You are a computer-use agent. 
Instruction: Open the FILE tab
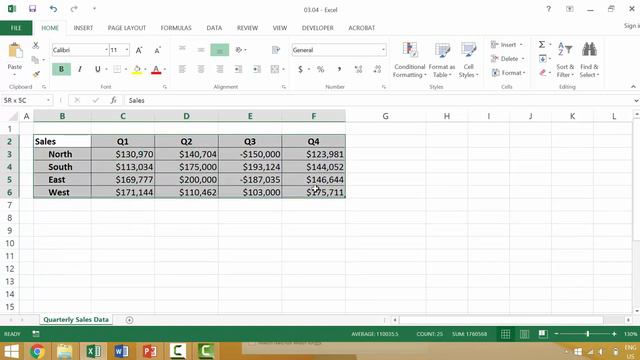tap(16, 28)
